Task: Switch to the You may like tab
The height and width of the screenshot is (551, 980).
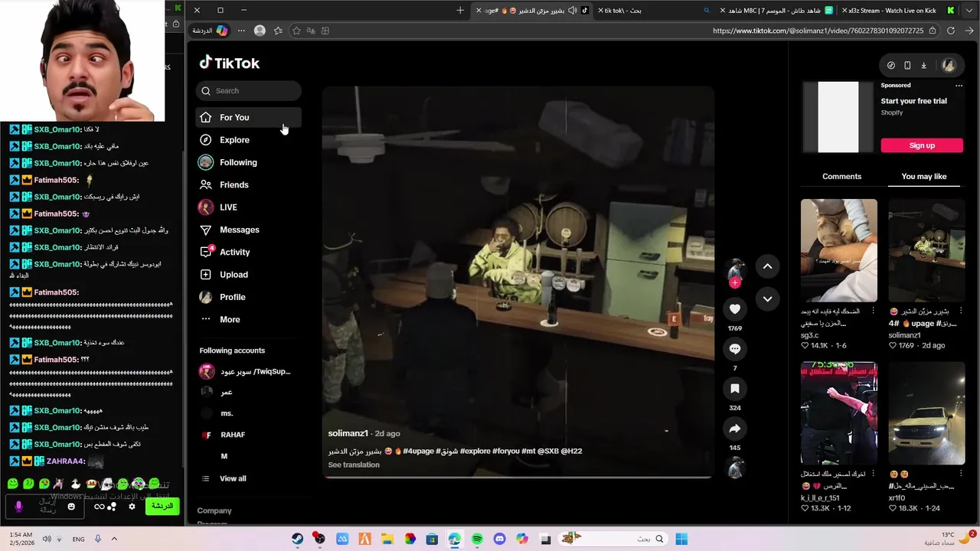Action: click(924, 177)
